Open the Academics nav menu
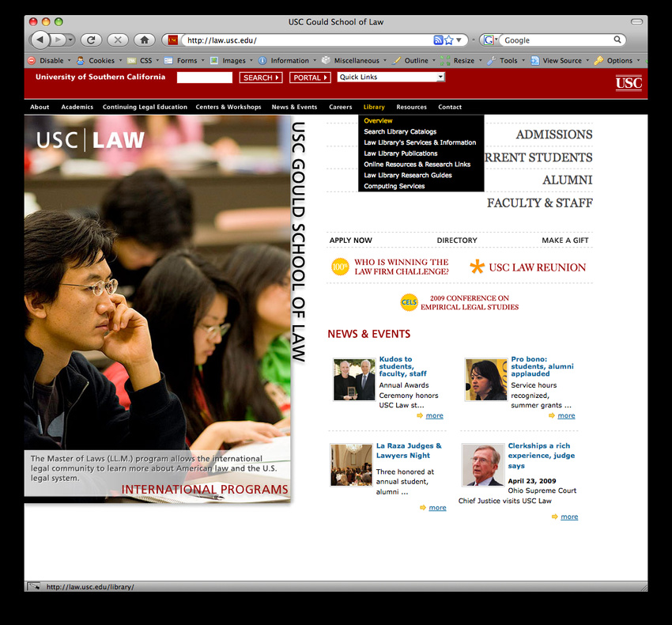Screen dimensions: 672x625 point(77,107)
